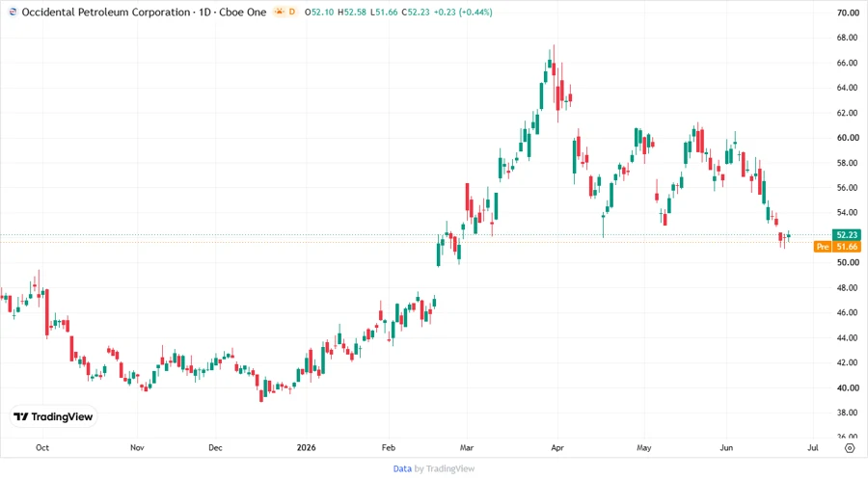Click the orange Pre 51.66 price label
This screenshot has width=868, height=480.
[x=837, y=247]
